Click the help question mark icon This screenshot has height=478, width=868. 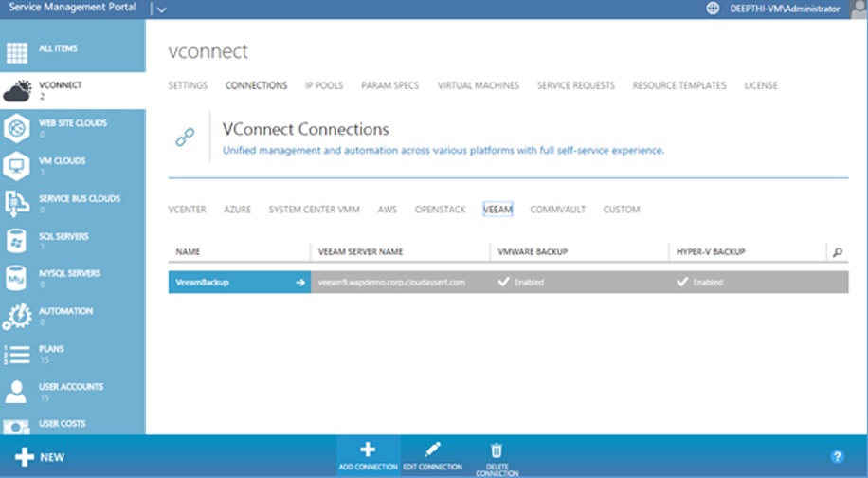tap(837, 456)
